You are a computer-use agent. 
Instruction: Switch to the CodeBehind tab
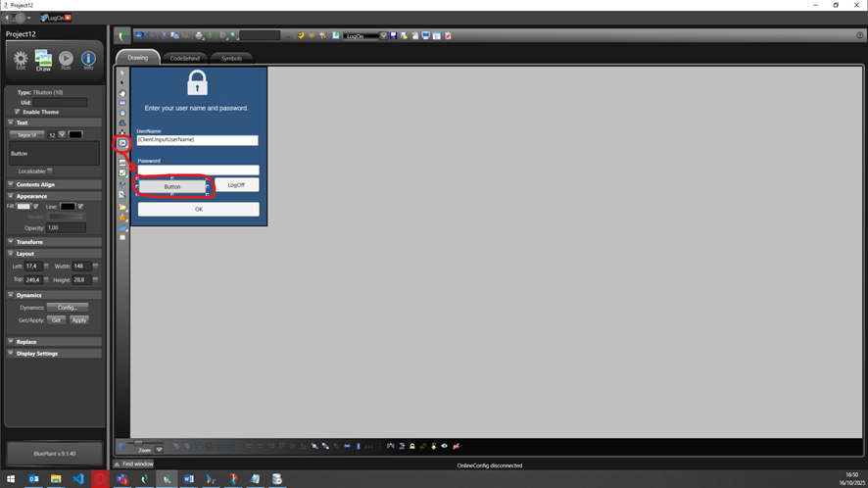pos(184,59)
